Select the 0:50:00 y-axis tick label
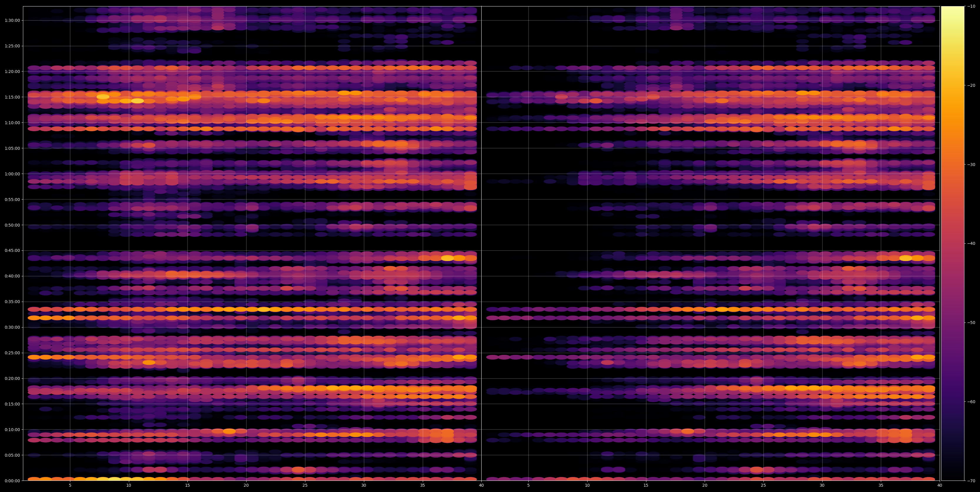980x492 pixels. point(12,225)
